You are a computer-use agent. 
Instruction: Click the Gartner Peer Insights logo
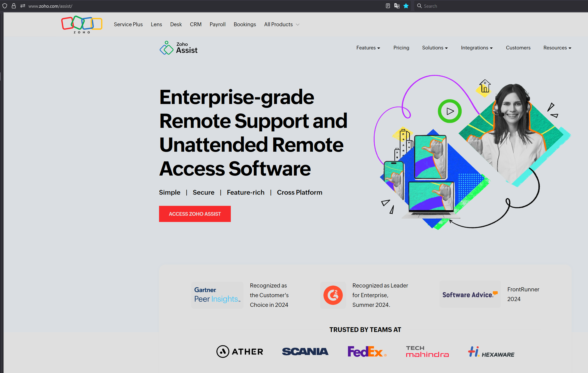(x=217, y=295)
